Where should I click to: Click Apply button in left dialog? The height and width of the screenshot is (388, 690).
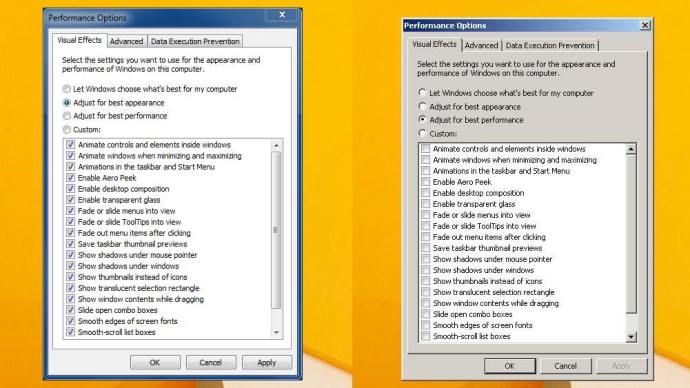click(267, 362)
